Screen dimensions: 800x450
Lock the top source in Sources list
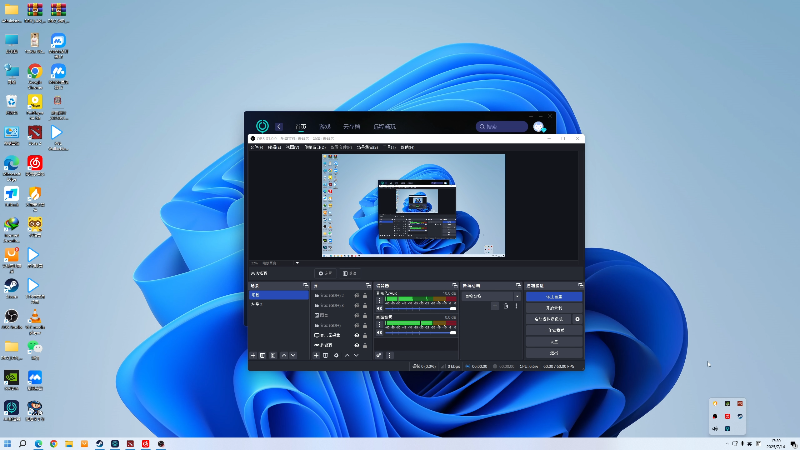(365, 295)
